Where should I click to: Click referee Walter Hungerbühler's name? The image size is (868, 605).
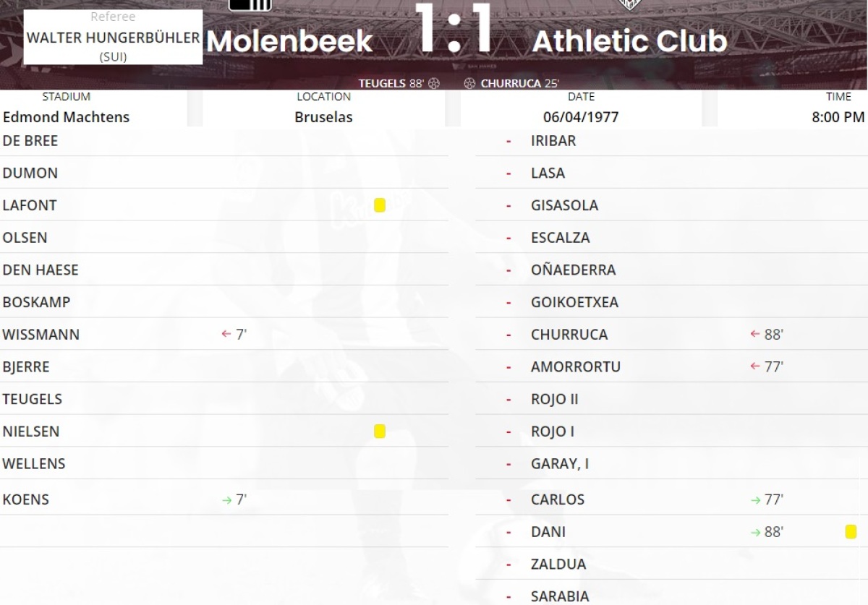click(113, 38)
